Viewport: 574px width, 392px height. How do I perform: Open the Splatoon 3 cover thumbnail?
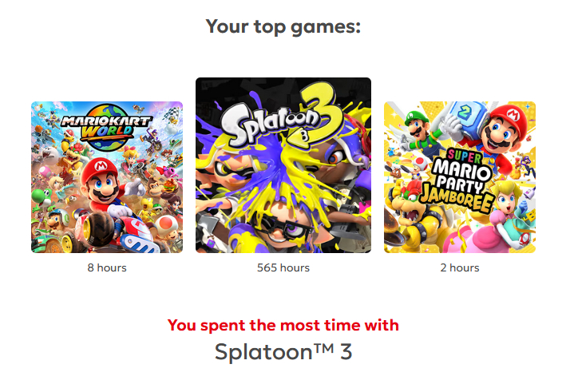(x=283, y=165)
